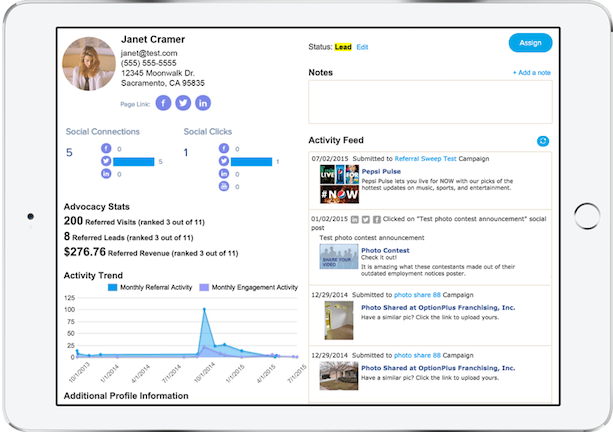
Task: Toggle Monthly Referral Activity legend swatch
Action: (x=113, y=287)
